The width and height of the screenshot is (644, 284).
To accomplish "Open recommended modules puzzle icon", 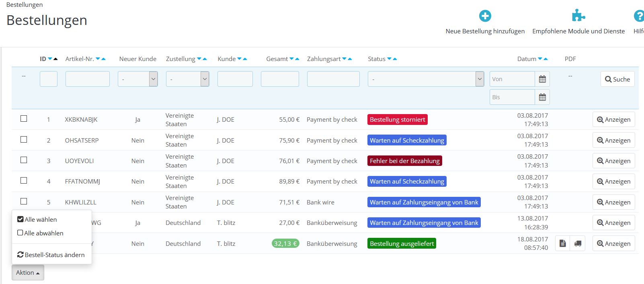I will point(578,16).
